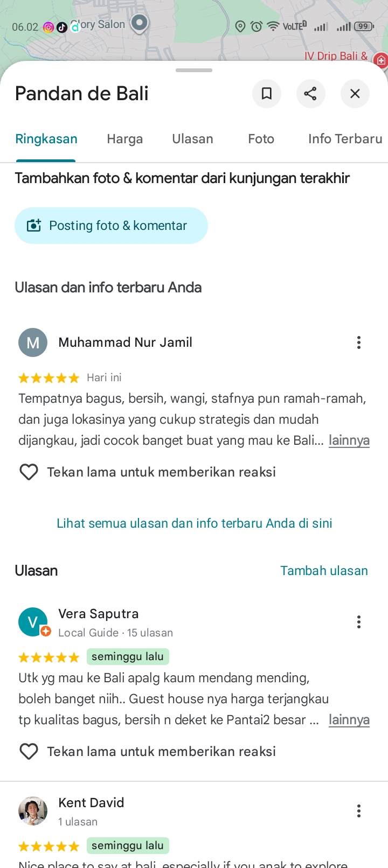Tap the sheet drag handle bar
The width and height of the screenshot is (388, 868).
(194, 70)
